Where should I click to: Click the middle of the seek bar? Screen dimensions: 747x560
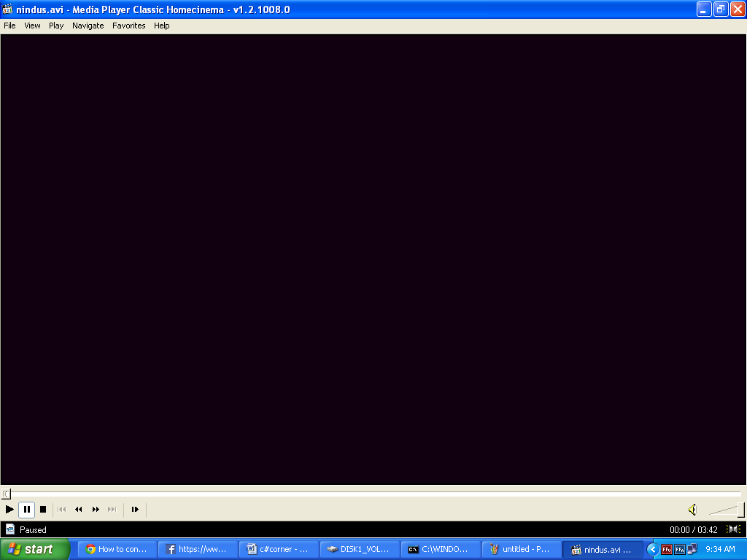373,494
